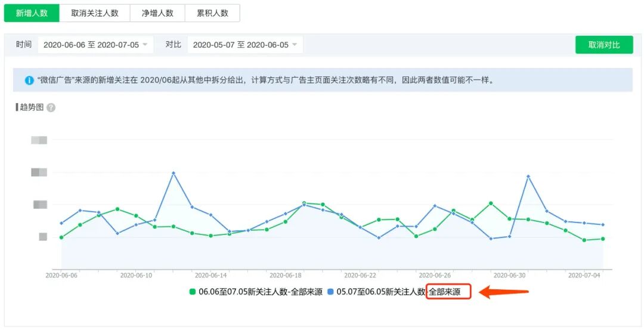Click the first green data point at 2020-06-06
The width and height of the screenshot is (644, 331).
pyautogui.click(x=61, y=237)
